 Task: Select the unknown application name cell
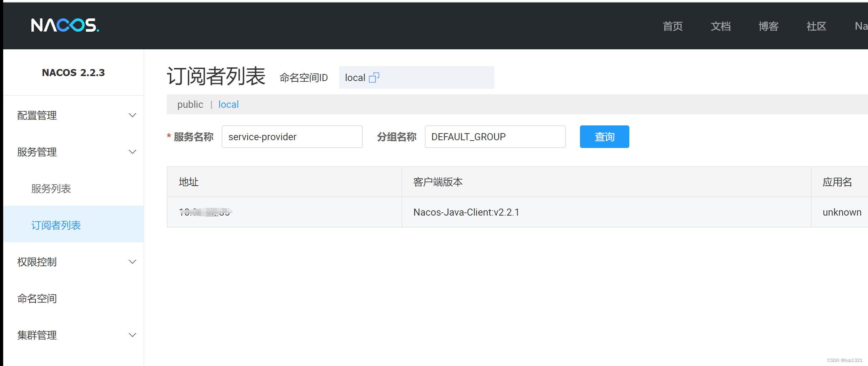(x=839, y=212)
